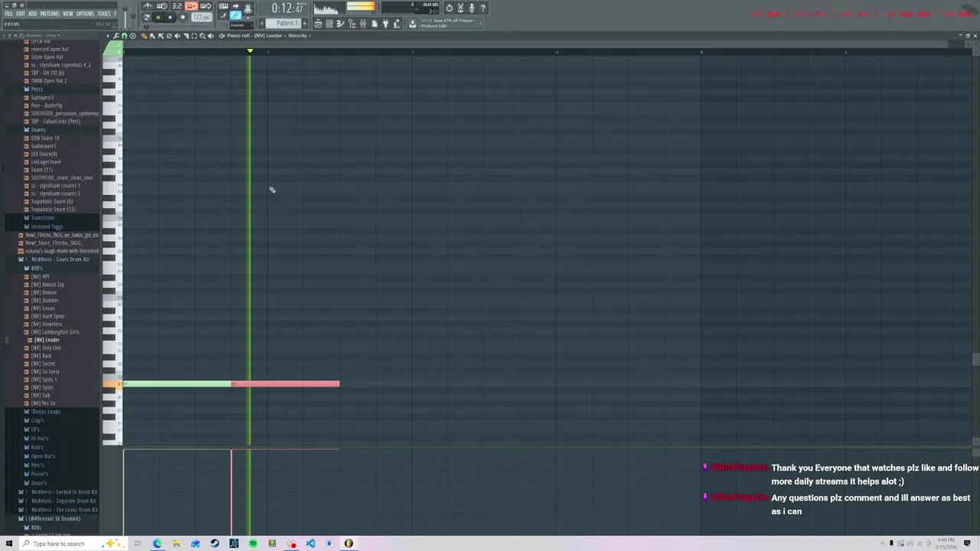Open the VIEW menu
The height and width of the screenshot is (551, 980).
pyautogui.click(x=68, y=14)
